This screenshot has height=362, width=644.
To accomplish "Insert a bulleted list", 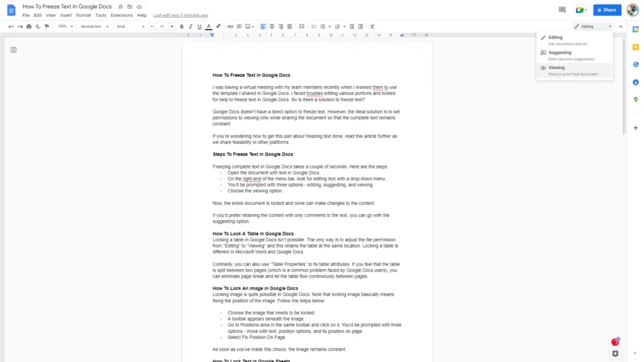I will 323,26.
